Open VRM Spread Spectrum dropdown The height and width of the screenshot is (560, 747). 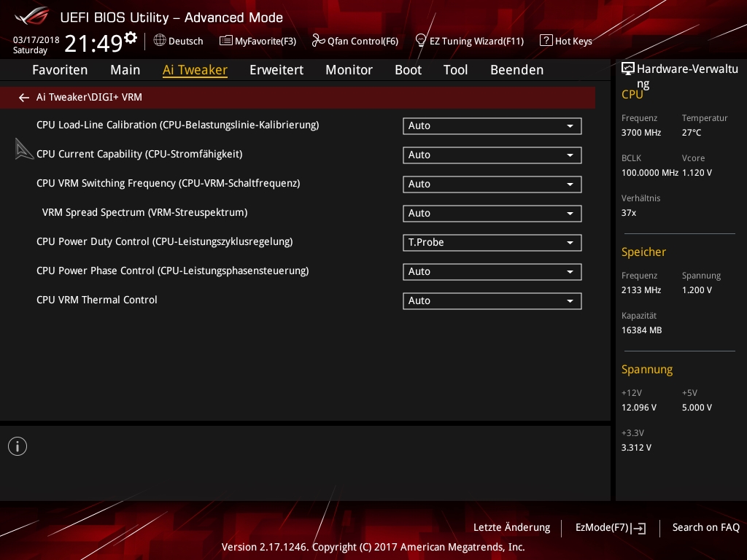coord(492,214)
